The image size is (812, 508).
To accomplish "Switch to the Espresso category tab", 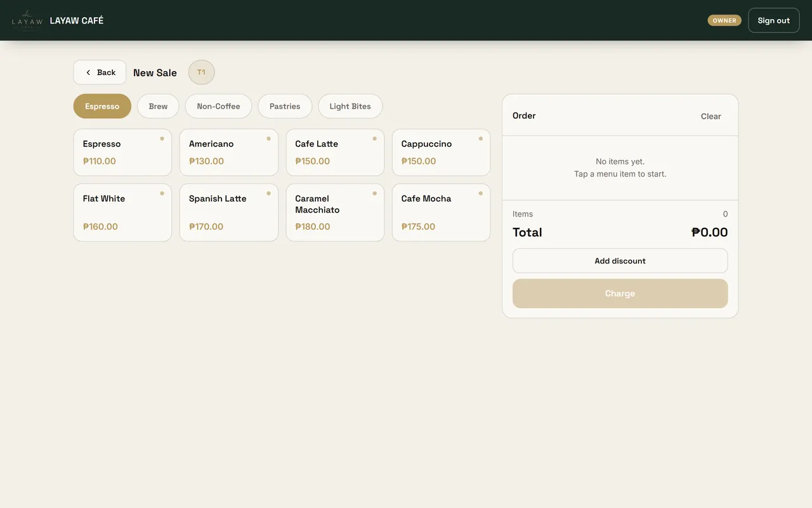I will [x=102, y=106].
